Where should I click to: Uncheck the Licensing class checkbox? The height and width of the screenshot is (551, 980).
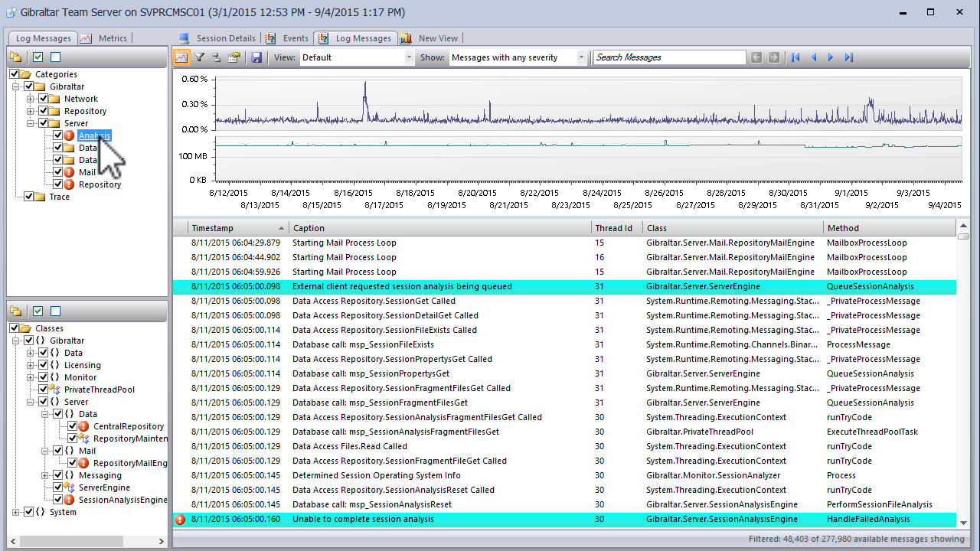43,365
